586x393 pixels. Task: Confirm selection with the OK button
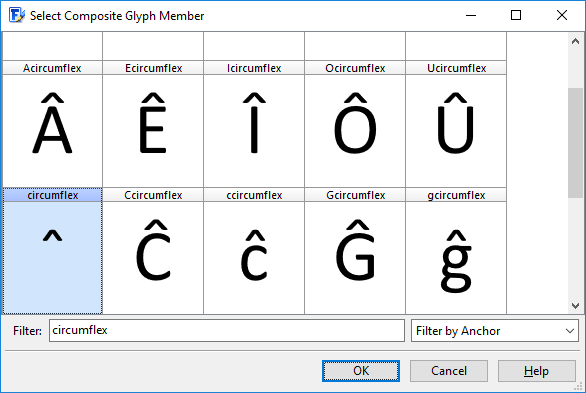(x=361, y=371)
